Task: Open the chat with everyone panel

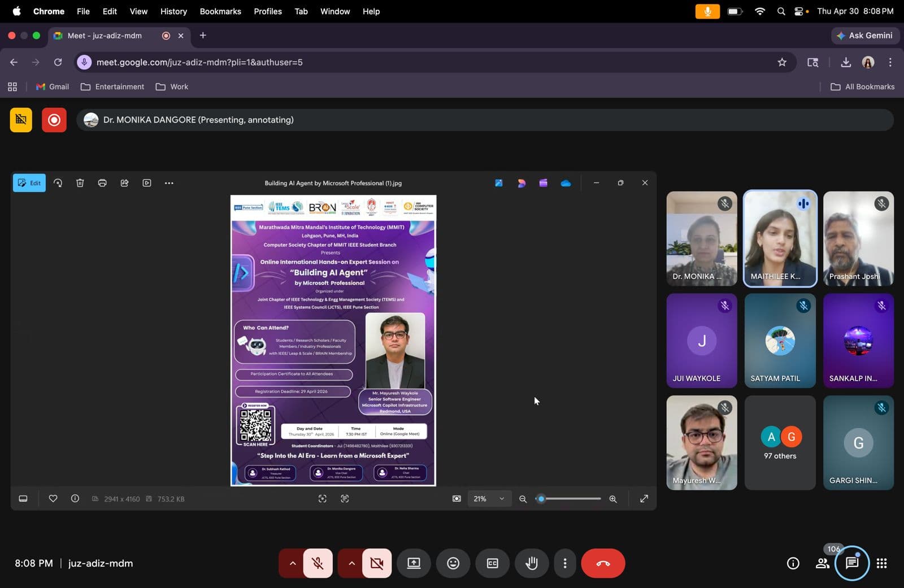Action: pyautogui.click(x=852, y=563)
